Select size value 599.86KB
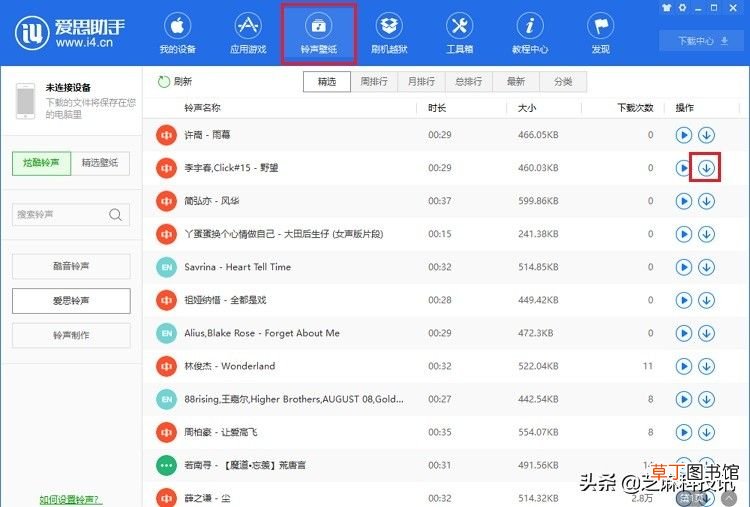 coord(538,201)
